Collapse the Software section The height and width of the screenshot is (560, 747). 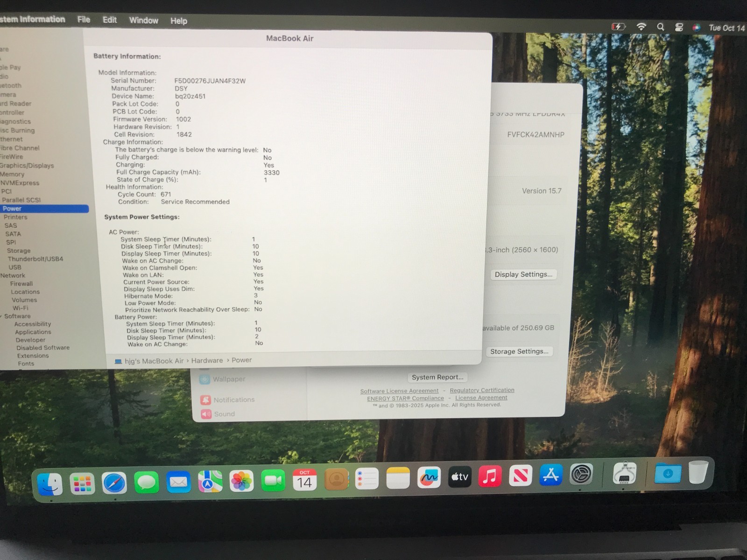click(1, 316)
